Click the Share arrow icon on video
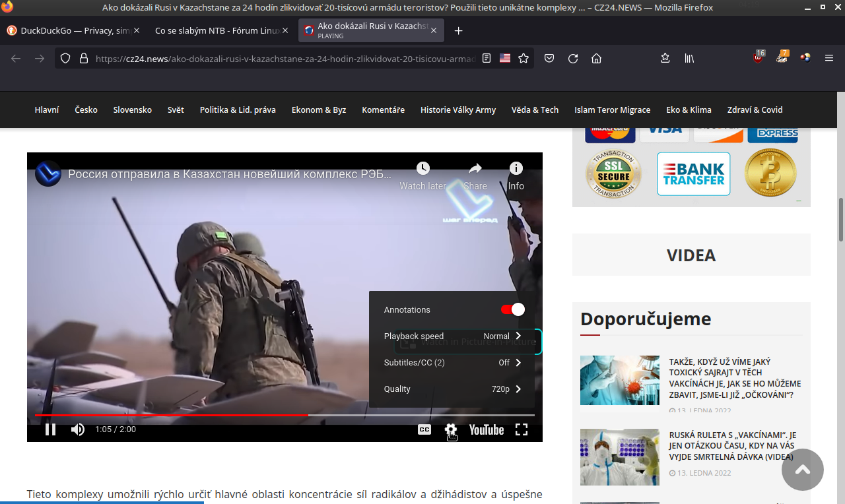This screenshot has width=845, height=504. coord(475,169)
